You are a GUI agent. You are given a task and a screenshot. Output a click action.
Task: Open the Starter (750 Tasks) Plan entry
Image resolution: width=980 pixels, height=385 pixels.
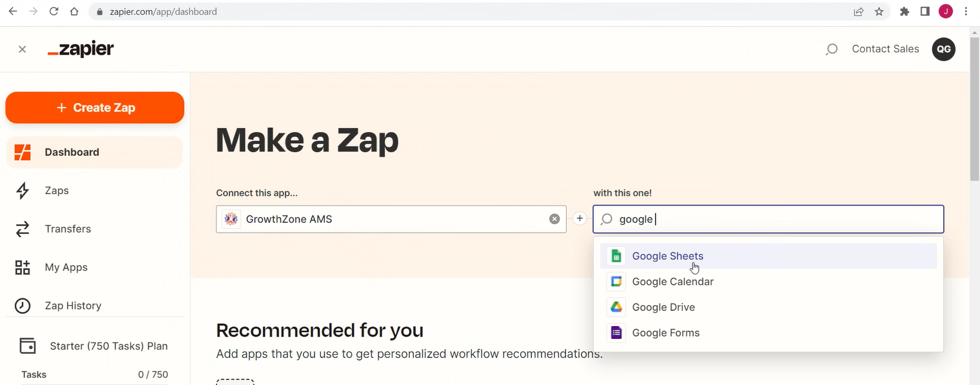(x=95, y=346)
